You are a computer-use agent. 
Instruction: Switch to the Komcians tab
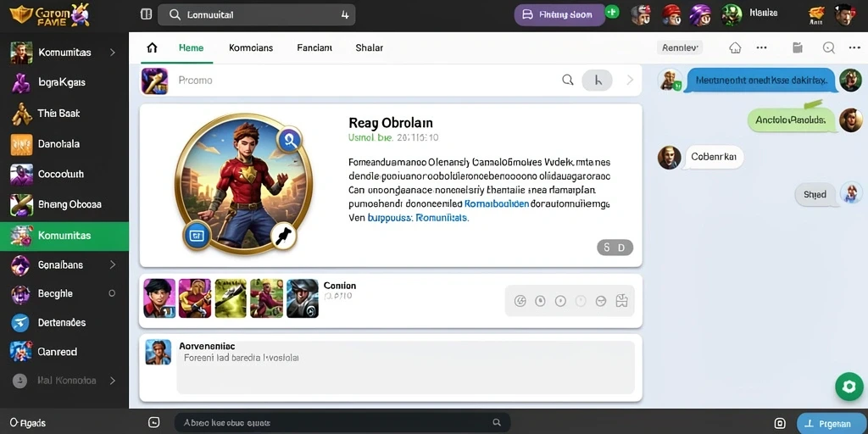pos(251,47)
